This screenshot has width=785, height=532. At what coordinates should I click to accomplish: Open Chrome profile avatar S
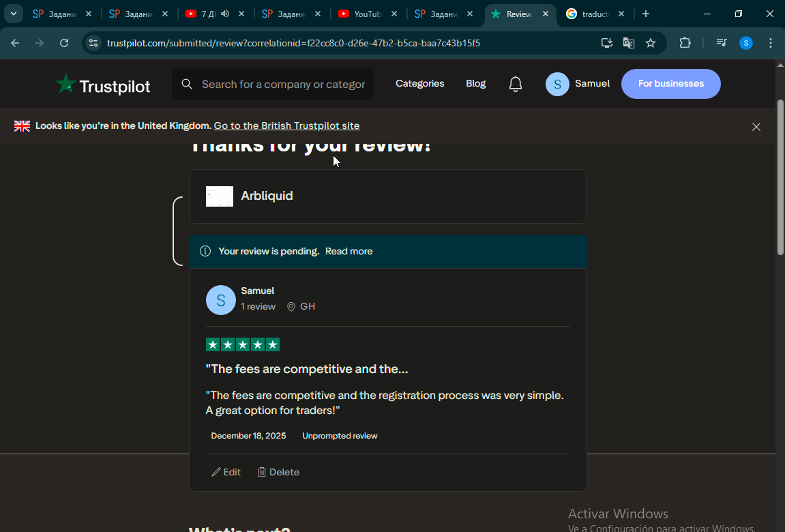pos(746,43)
